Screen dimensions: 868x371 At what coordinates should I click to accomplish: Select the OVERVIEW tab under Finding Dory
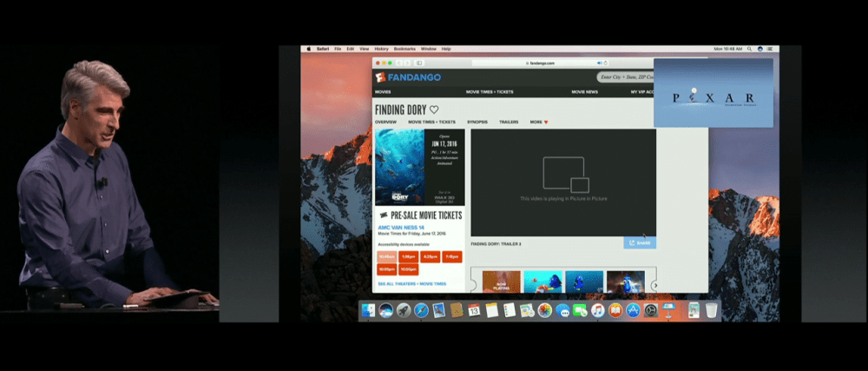coord(386,122)
